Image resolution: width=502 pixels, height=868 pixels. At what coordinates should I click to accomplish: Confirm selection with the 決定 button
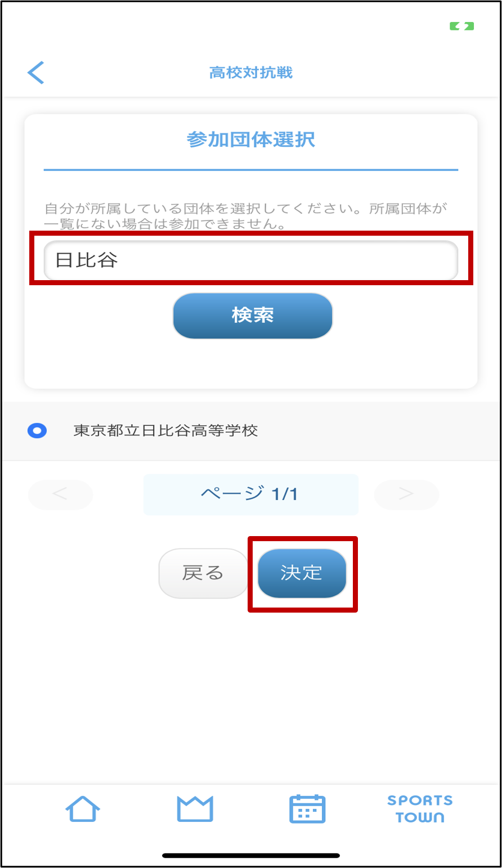coord(302,573)
